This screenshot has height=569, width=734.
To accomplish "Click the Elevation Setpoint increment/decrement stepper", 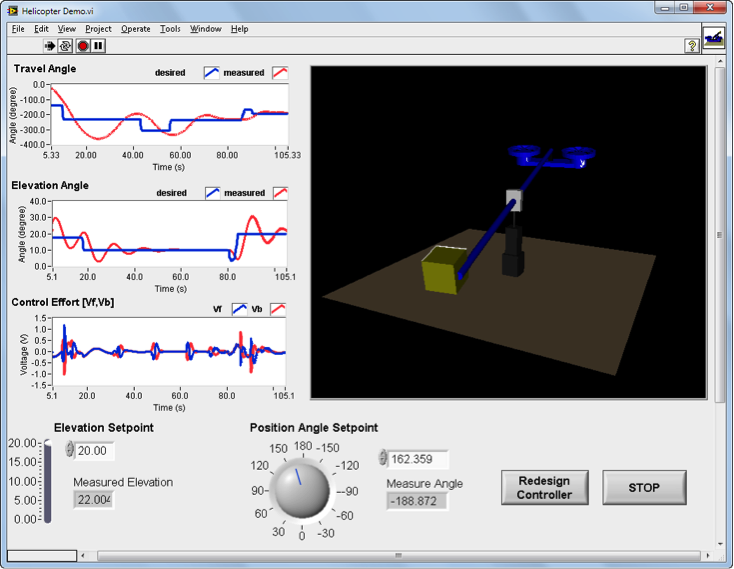I will 69,451.
